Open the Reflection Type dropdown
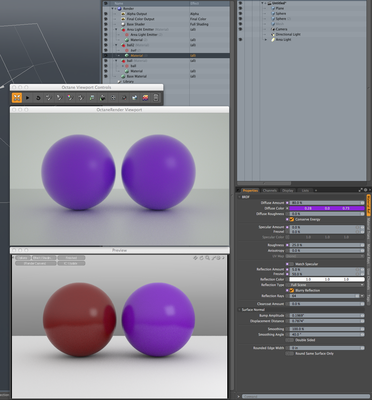The width and height of the screenshot is (372, 400). (x=326, y=285)
